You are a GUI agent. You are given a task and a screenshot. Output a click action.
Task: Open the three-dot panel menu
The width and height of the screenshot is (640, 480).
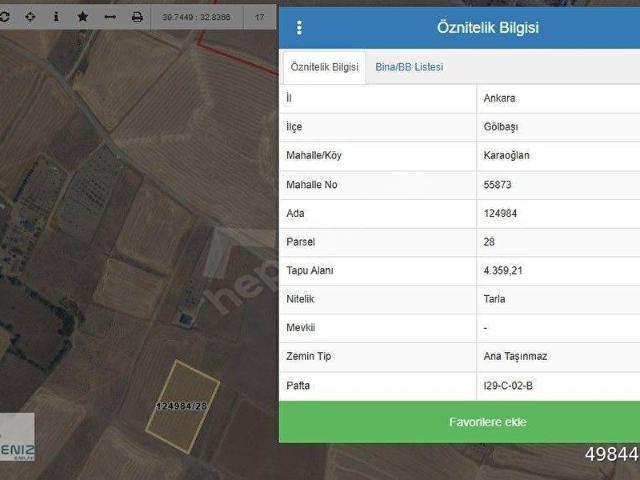click(300, 28)
